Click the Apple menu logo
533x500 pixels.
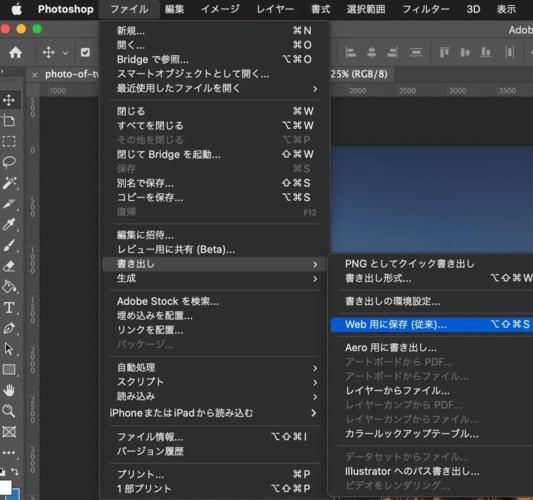[x=16, y=9]
